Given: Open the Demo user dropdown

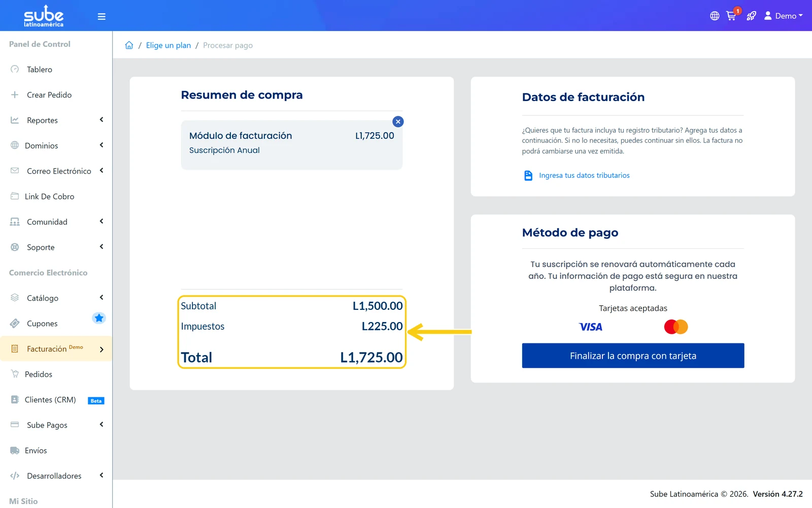Looking at the screenshot, I should [x=784, y=16].
